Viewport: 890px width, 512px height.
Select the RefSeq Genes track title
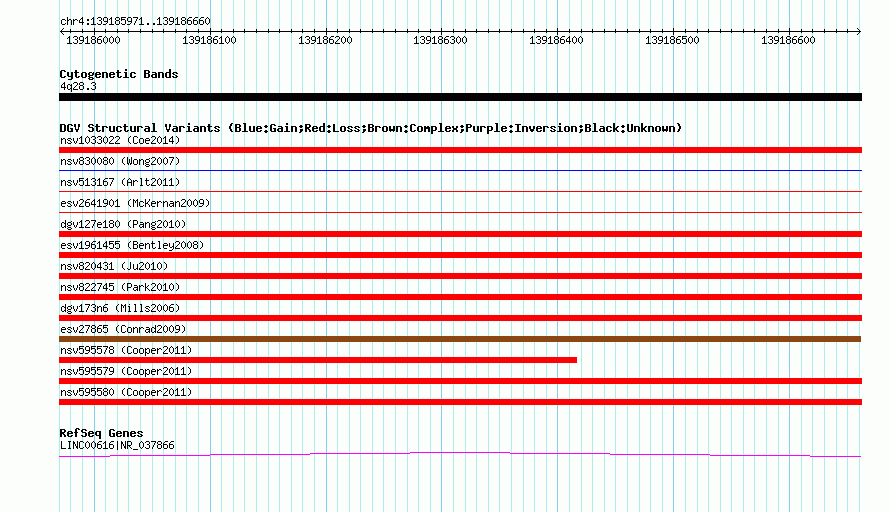[101, 433]
